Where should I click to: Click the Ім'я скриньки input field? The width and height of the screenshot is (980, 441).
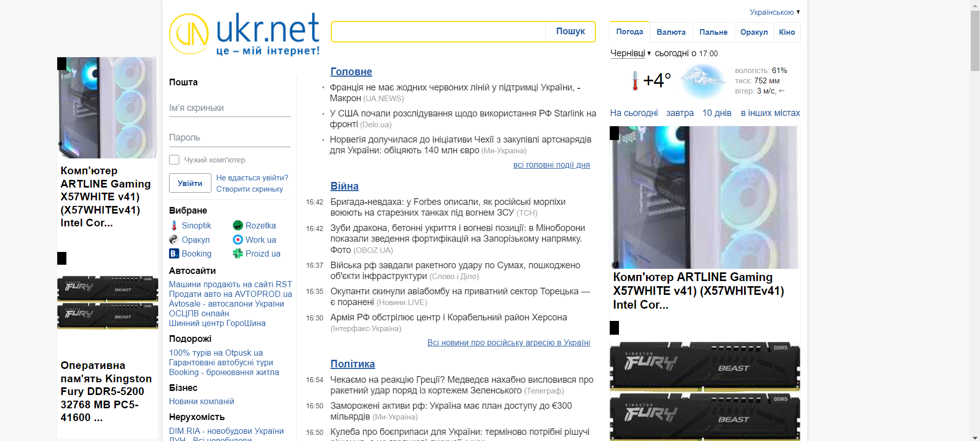tap(229, 108)
